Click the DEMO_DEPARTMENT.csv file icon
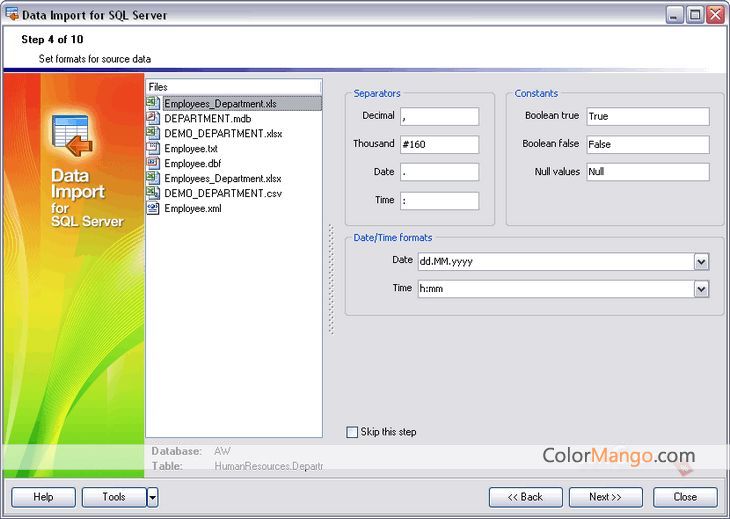Screen dimensions: 730x519 [x=153, y=193]
